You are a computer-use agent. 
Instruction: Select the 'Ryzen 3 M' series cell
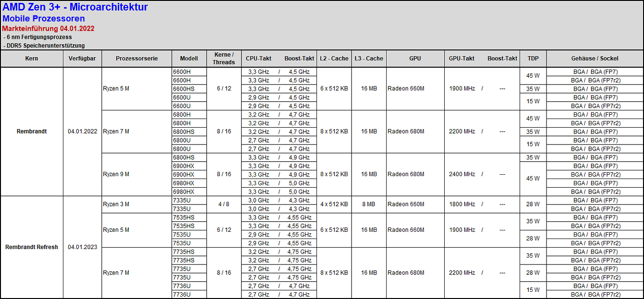click(137, 204)
